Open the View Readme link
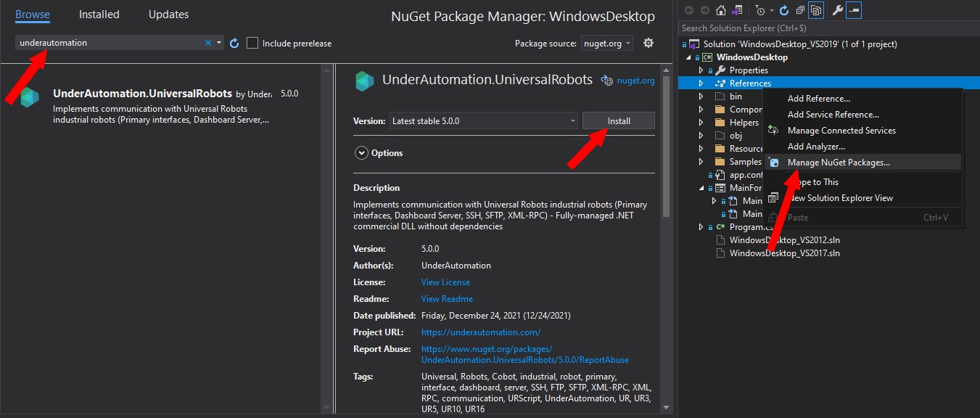 click(x=447, y=299)
